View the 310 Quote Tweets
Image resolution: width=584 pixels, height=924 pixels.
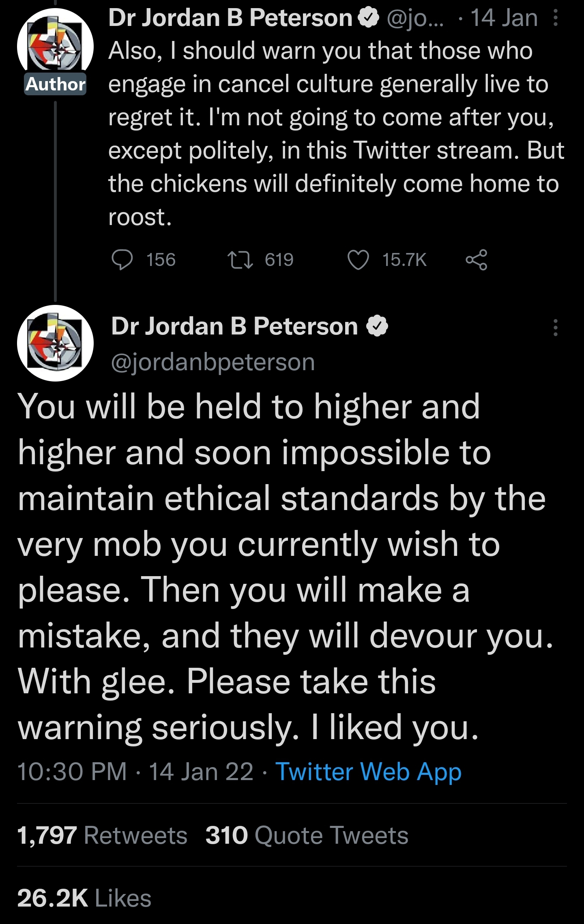[x=307, y=836]
